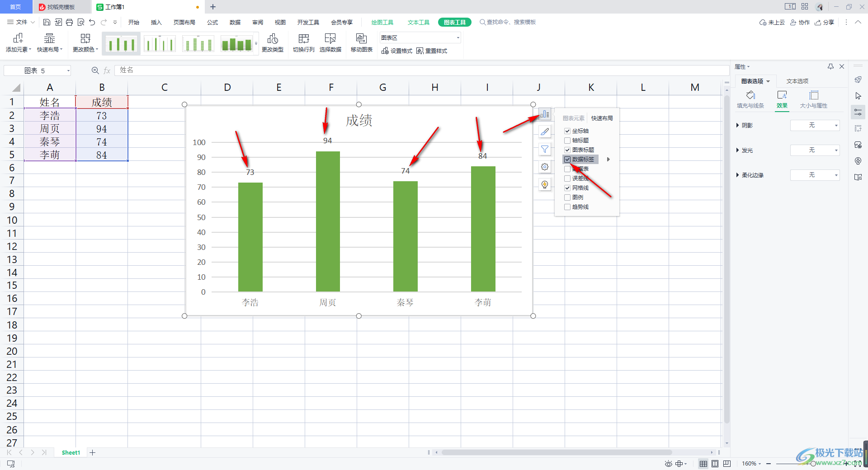Image resolution: width=868 pixels, height=470 pixels.
Task: Add a new sheet with plus button
Action: click(x=92, y=452)
